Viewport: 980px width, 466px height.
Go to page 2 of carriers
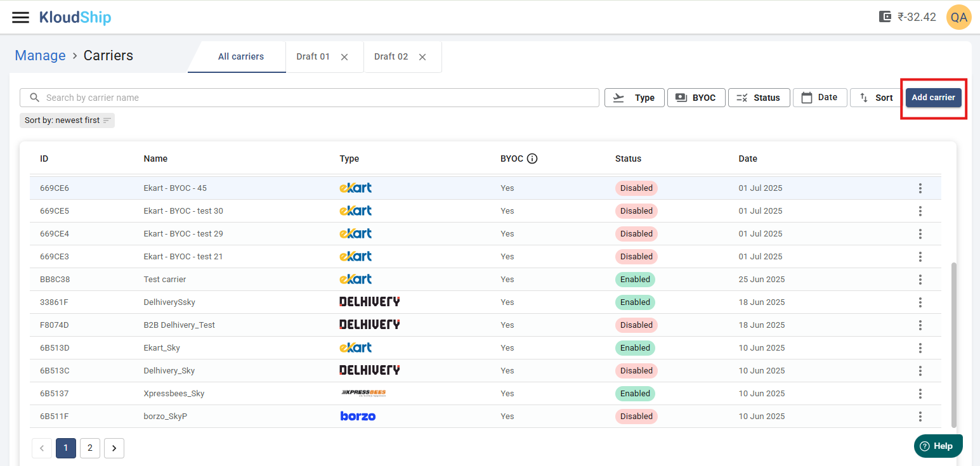(x=90, y=448)
